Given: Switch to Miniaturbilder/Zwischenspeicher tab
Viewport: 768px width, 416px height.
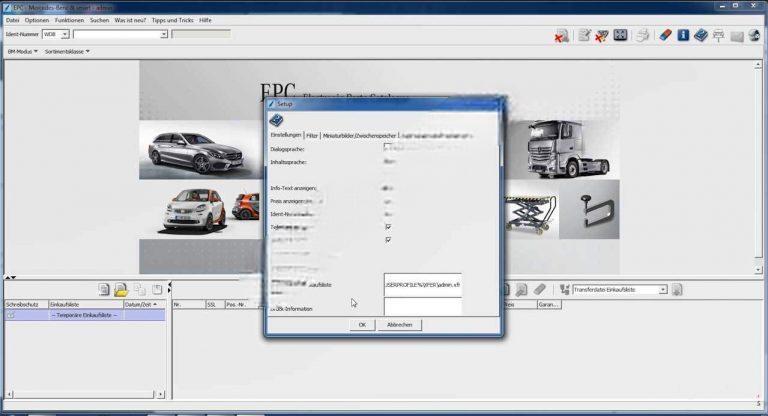Looking at the screenshot, I should 359,136.
